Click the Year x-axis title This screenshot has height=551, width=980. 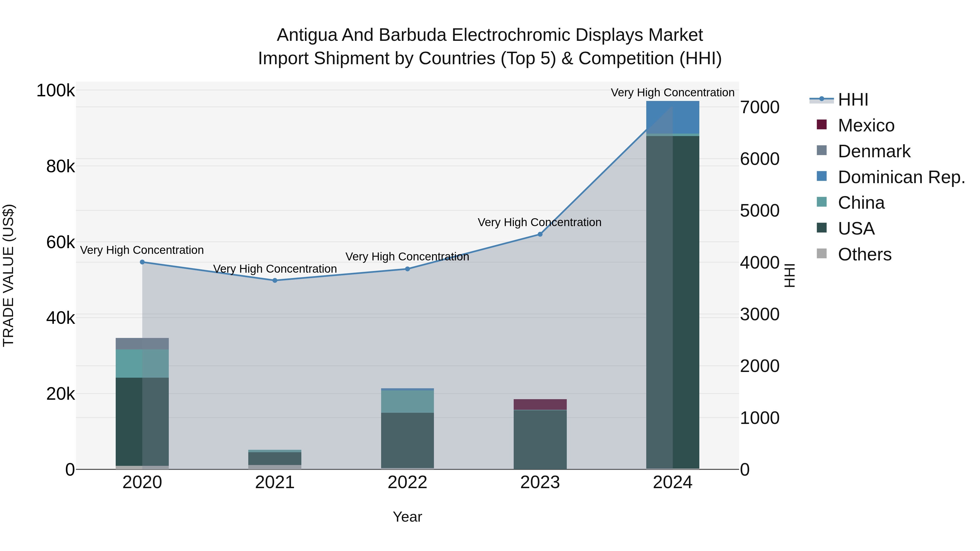[408, 517]
